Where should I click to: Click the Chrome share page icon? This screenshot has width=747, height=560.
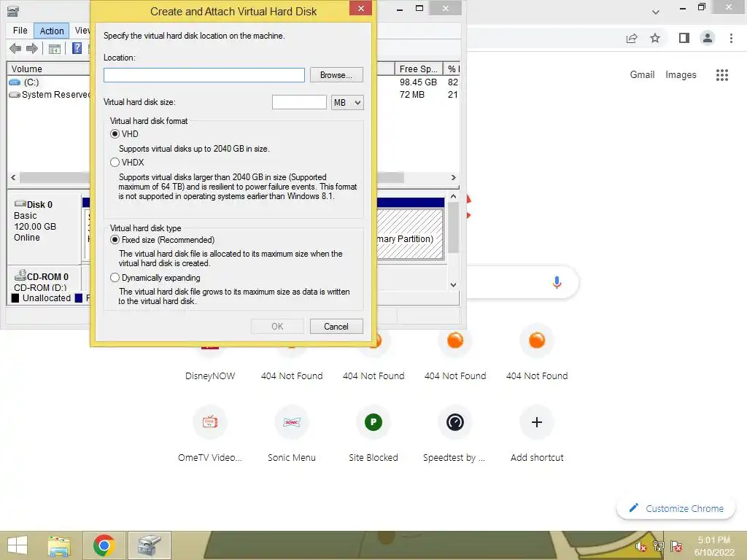[632, 38]
